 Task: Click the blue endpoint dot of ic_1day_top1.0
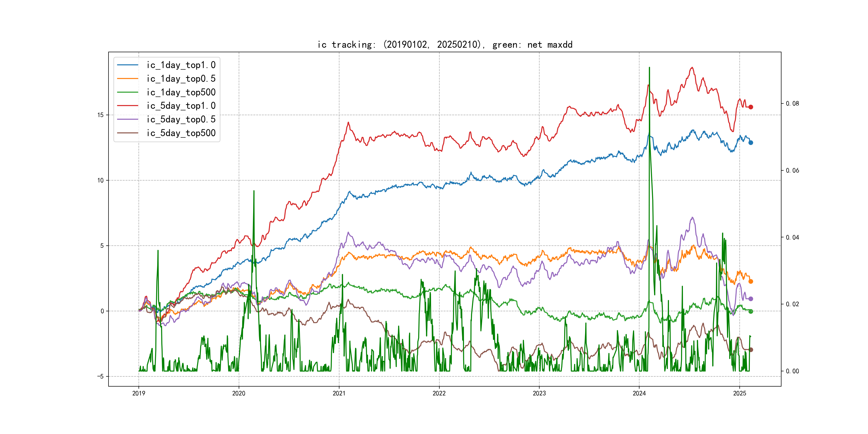[751, 143]
